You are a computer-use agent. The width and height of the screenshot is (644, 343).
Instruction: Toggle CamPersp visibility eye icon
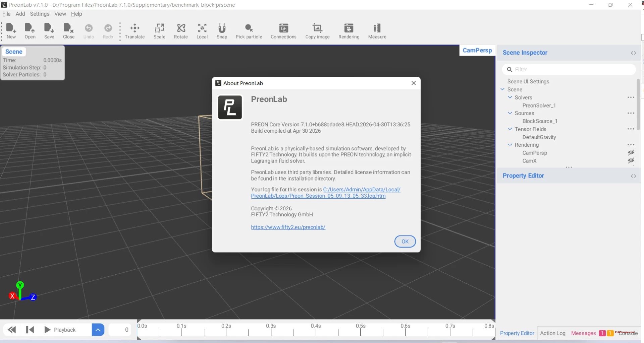(631, 153)
